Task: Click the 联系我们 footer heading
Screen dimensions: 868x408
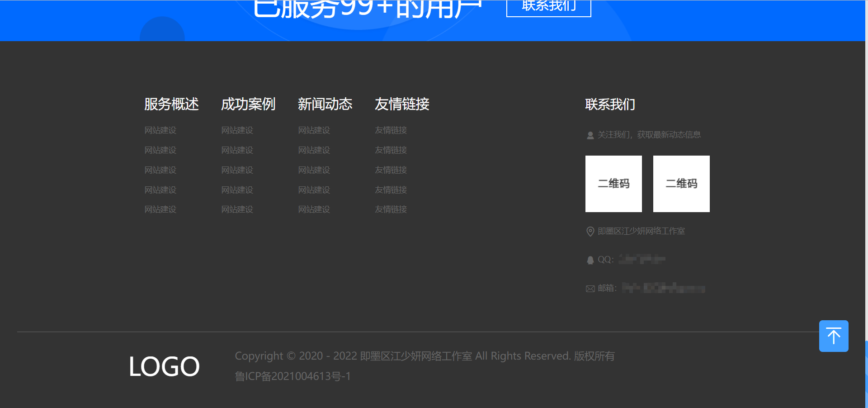Action: click(610, 104)
